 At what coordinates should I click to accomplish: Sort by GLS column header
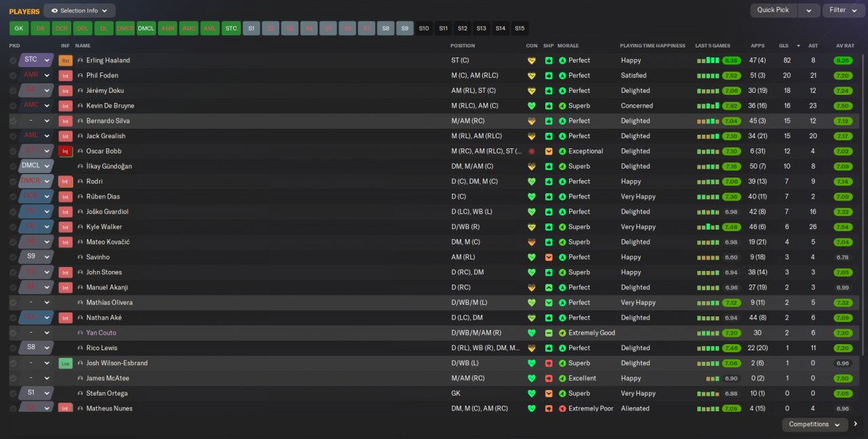click(783, 46)
